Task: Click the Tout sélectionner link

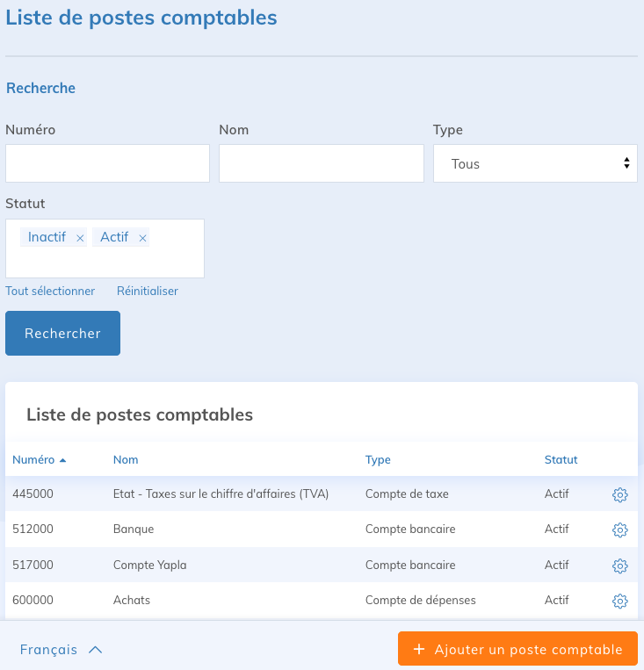Action: click(x=50, y=291)
